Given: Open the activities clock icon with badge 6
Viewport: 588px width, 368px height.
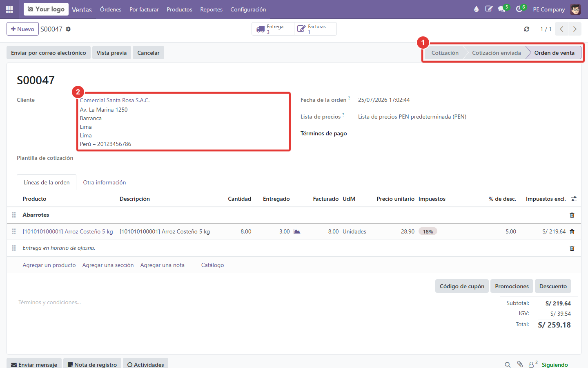Looking at the screenshot, I should point(519,9).
